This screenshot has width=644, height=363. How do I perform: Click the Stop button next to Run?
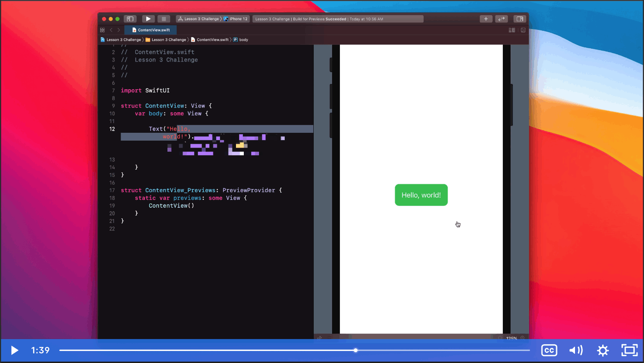pyautogui.click(x=164, y=18)
